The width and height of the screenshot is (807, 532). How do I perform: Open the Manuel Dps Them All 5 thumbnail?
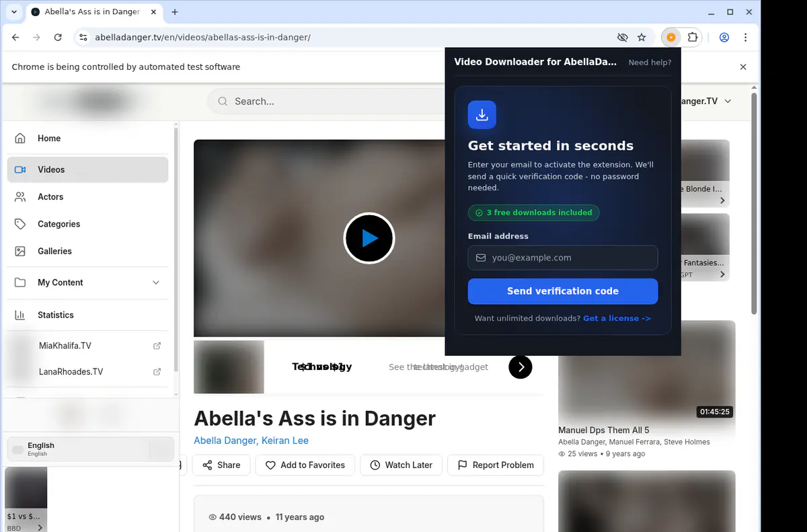647,371
